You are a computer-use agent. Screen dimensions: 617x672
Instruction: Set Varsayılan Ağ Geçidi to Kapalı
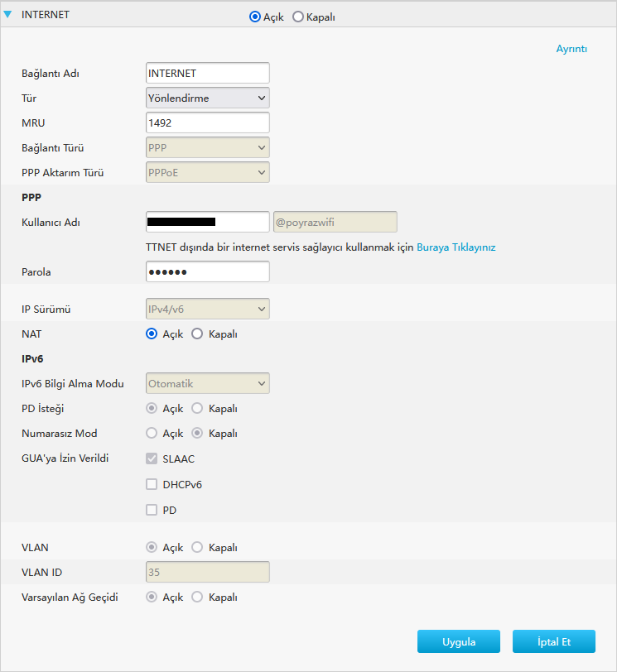[197, 597]
